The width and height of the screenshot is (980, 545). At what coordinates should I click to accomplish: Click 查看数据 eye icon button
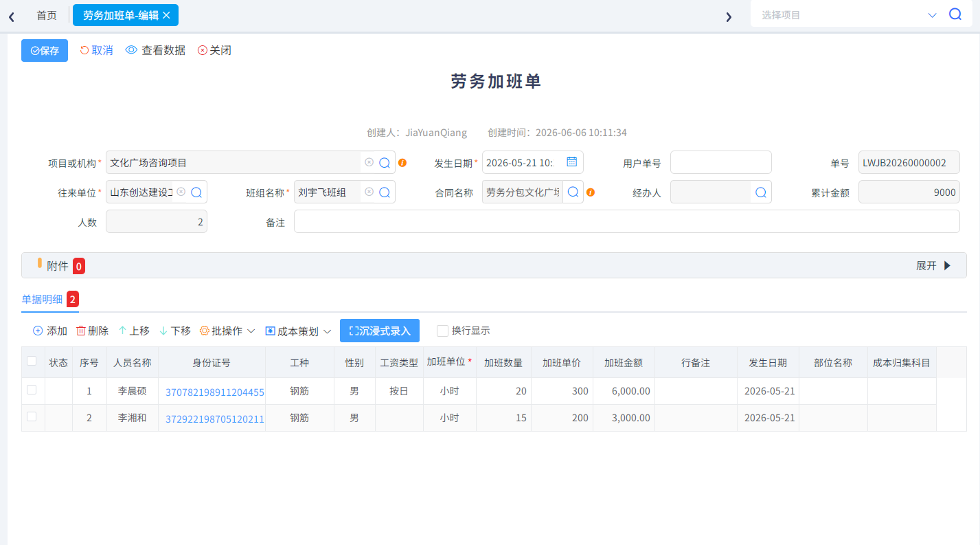[155, 50]
